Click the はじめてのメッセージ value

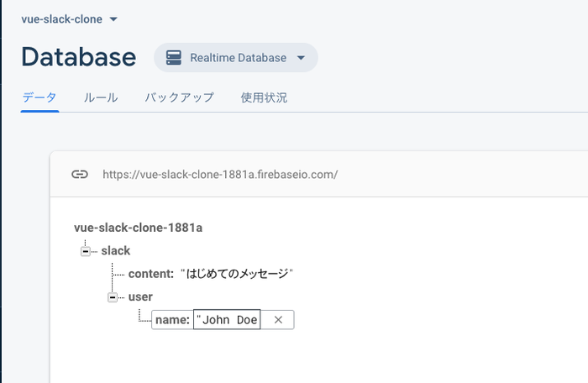[237, 274]
